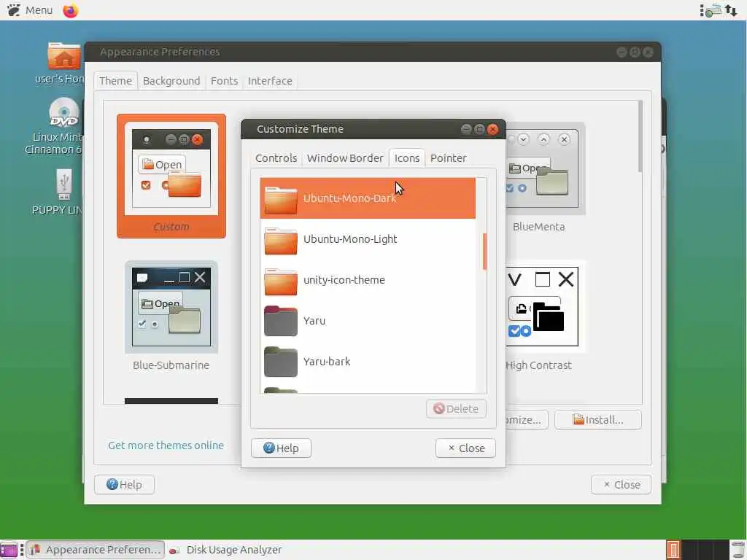747x560 pixels.
Task: Click the theme gallery vertical scrollbar
Action: pos(640,136)
